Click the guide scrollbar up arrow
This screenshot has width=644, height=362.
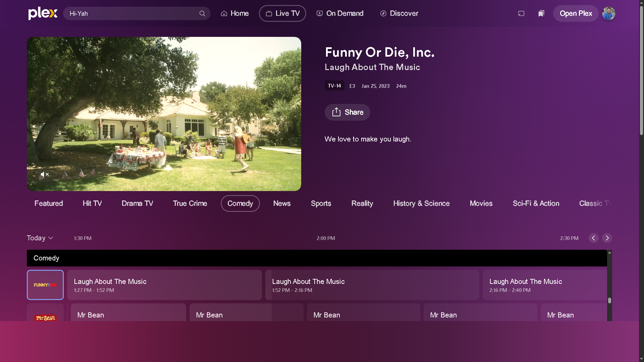pos(609,252)
